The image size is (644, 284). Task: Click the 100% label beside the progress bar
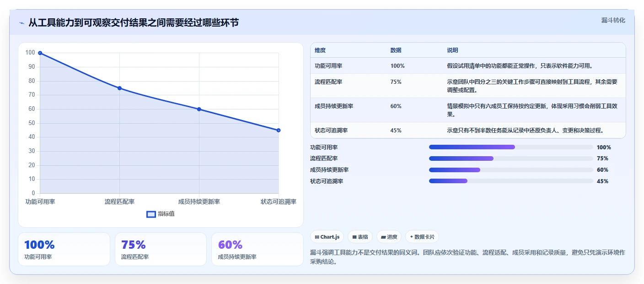(604, 147)
